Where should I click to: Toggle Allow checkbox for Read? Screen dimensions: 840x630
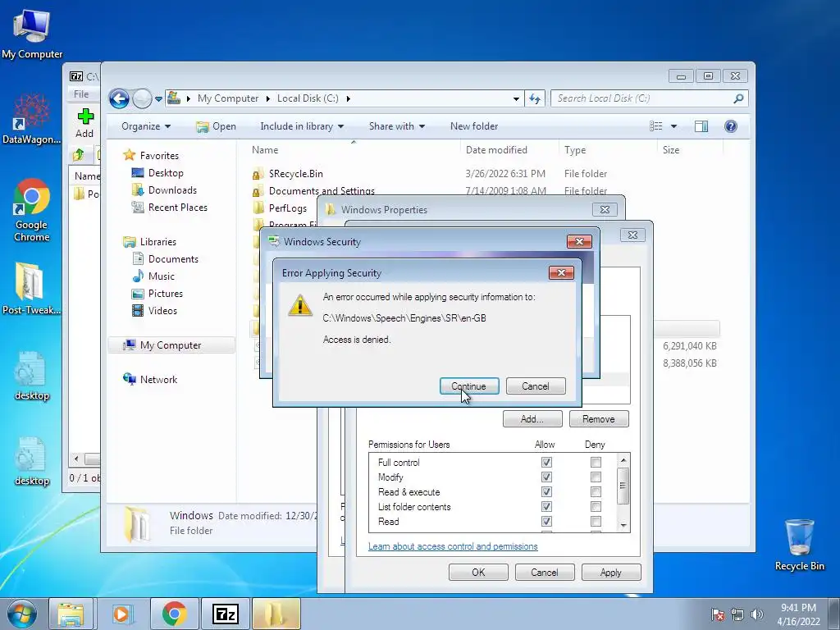[546, 521]
